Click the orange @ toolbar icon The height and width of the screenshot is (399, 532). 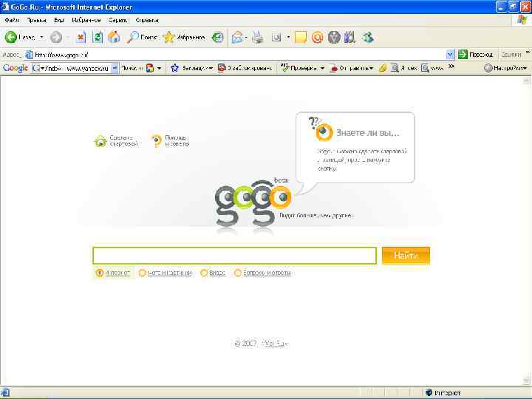tap(317, 38)
